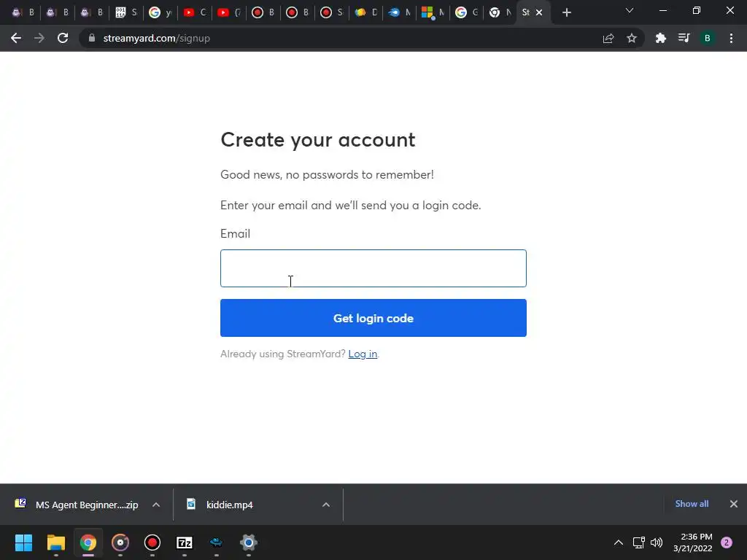The image size is (747, 560).
Task: Click the URL address bar text
Action: click(157, 38)
